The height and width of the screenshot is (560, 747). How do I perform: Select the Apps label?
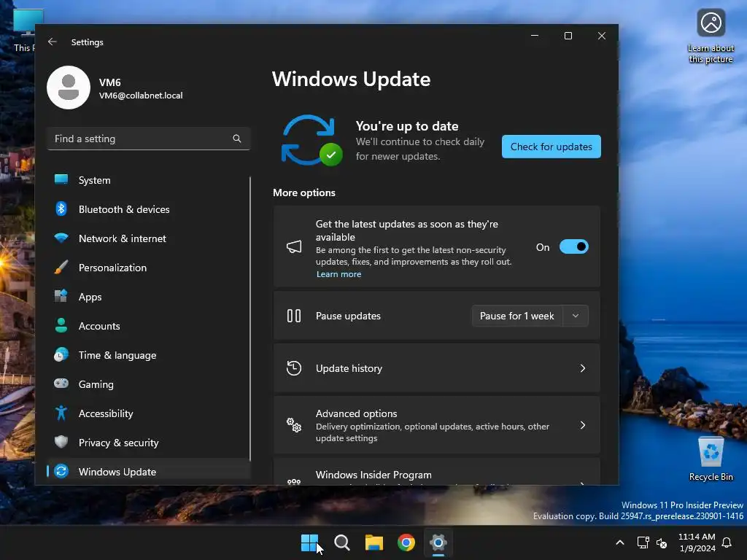(90, 297)
